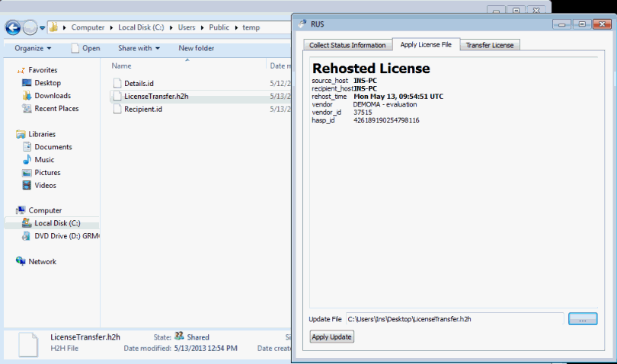The image size is (617, 364).
Task: Click New folder in the Explorer toolbar
Action: click(196, 48)
